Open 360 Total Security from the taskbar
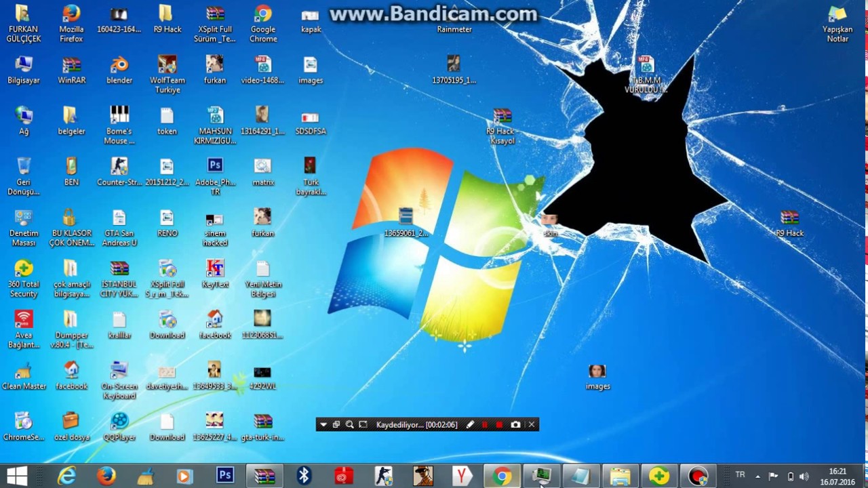Viewport: 868px width, 488px height. pyautogui.click(x=659, y=476)
